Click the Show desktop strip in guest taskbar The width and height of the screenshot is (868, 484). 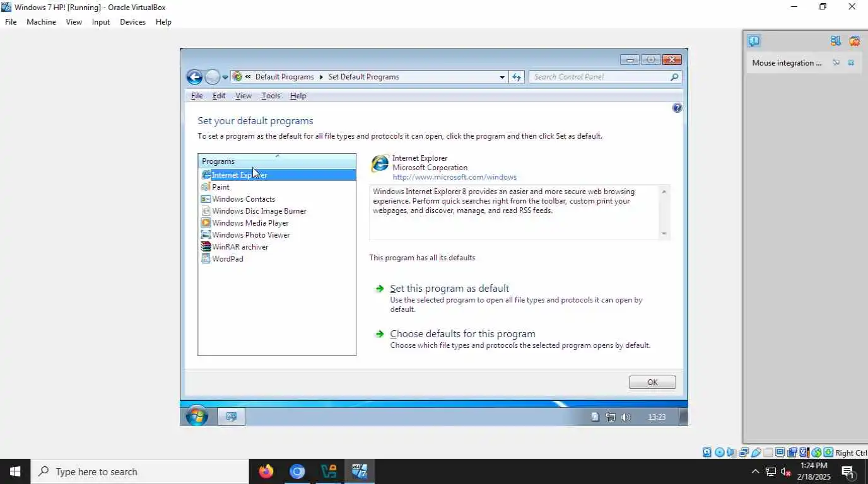[x=683, y=417]
